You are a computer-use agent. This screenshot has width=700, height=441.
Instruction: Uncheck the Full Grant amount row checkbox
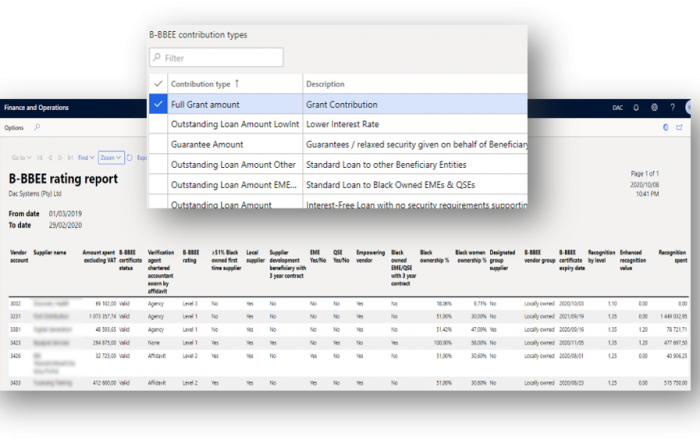pos(158,103)
